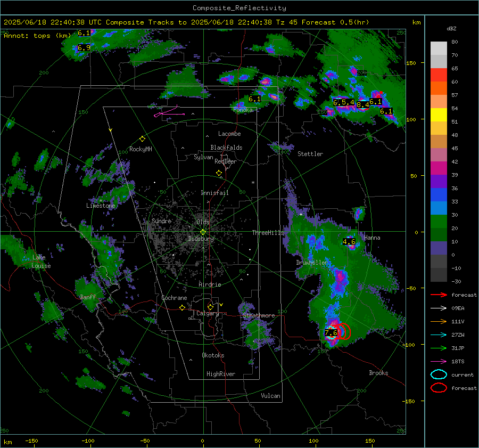Pick the green 31JP arrow legend icon
Screen dimensions: 479x448
(439, 348)
